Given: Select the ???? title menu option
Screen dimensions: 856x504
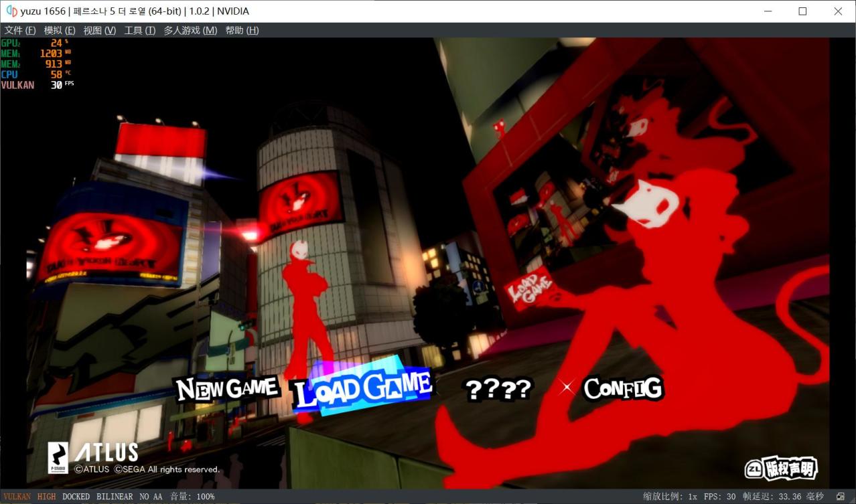Looking at the screenshot, I should (499, 388).
